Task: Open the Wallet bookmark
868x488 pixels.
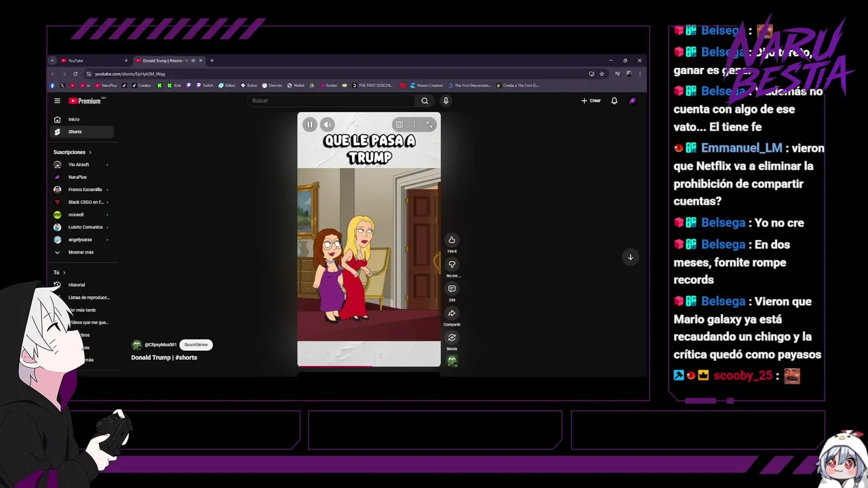Action: tap(296, 85)
